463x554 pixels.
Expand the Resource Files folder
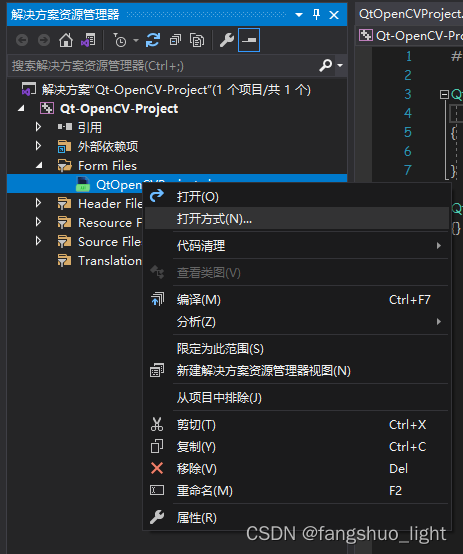[39, 223]
